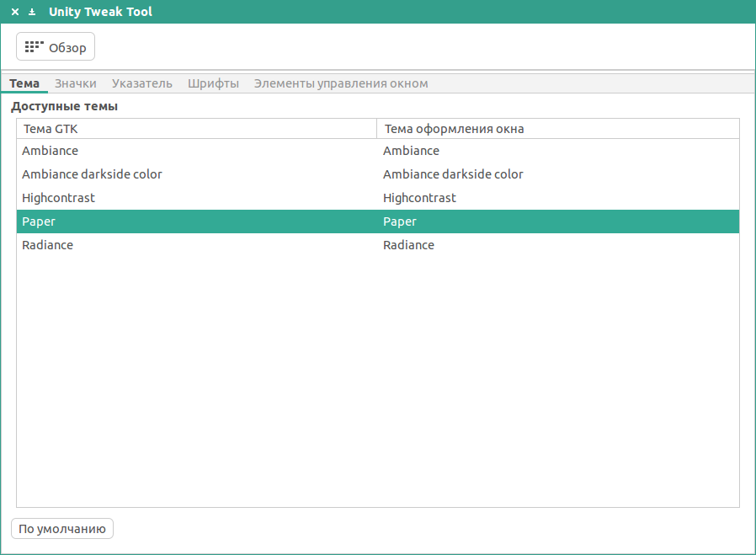Switch to the Тема tab
The height and width of the screenshot is (555, 756).
coord(24,83)
